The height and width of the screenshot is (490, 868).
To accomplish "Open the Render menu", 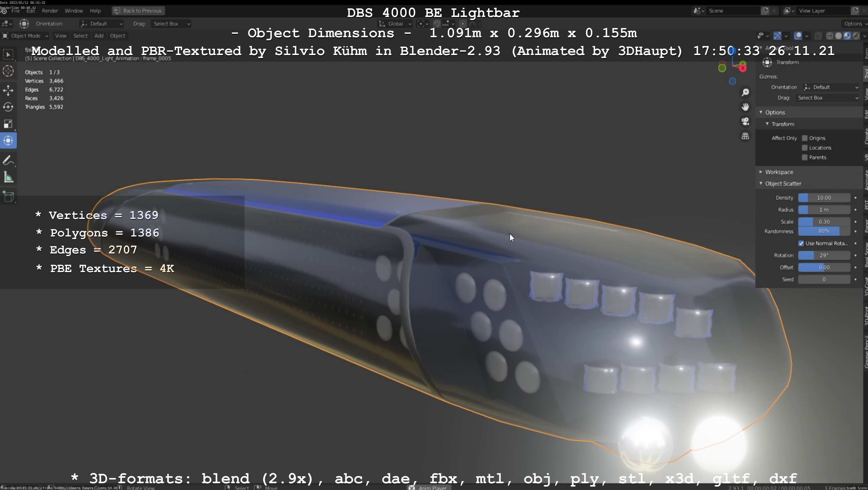I will pos(50,11).
